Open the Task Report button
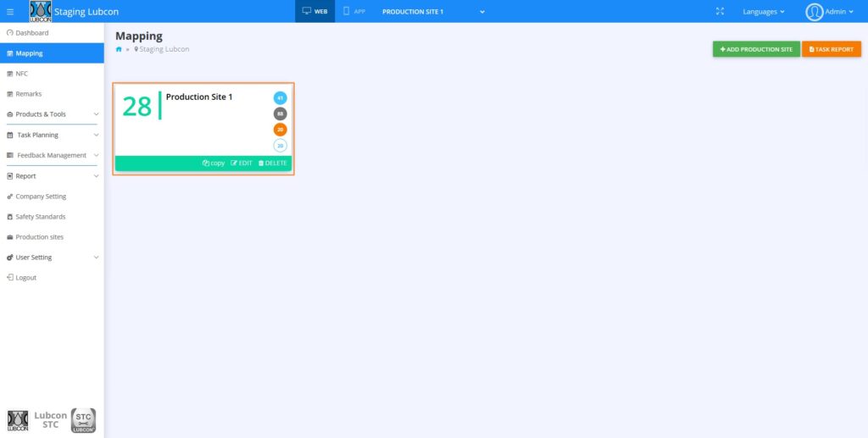 tap(832, 49)
